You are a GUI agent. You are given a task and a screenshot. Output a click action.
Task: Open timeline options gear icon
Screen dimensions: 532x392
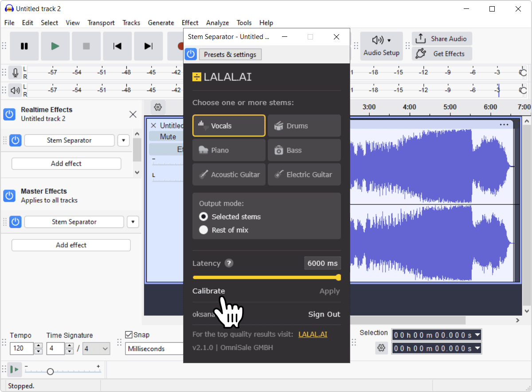[x=158, y=107]
